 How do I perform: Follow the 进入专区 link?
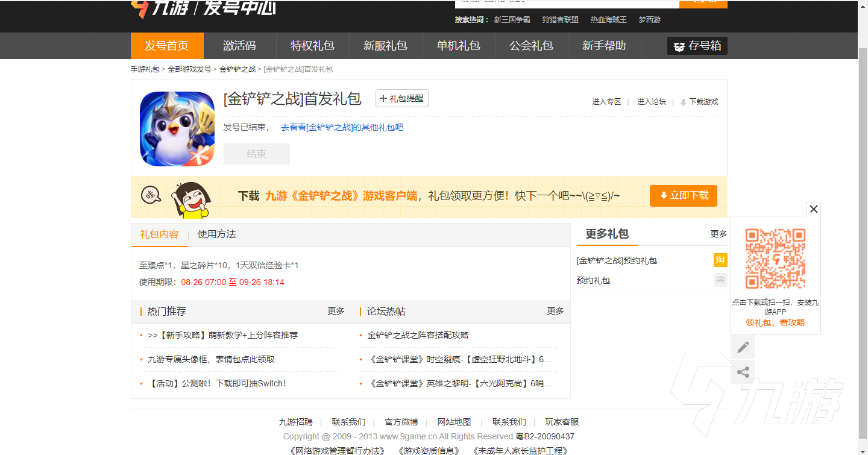606,102
